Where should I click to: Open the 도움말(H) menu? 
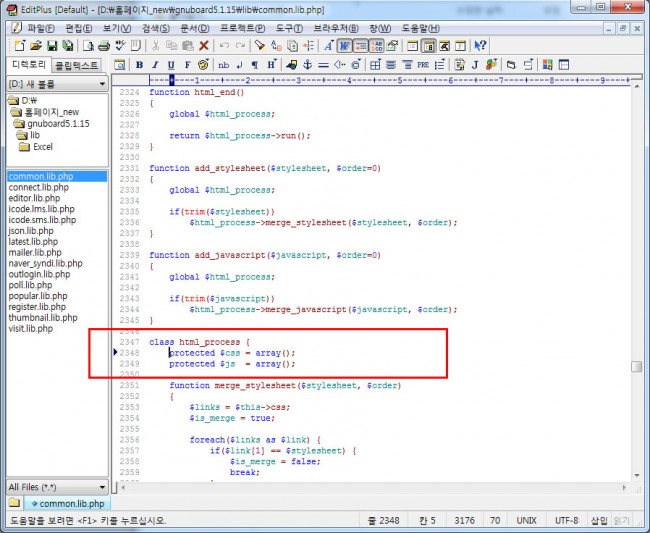click(x=421, y=29)
